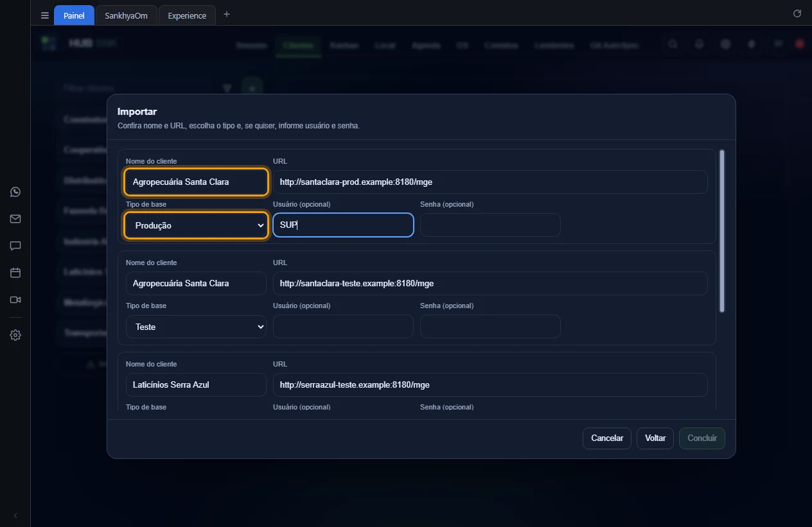Focus the client name field in the santaclara-teste card

(x=196, y=283)
